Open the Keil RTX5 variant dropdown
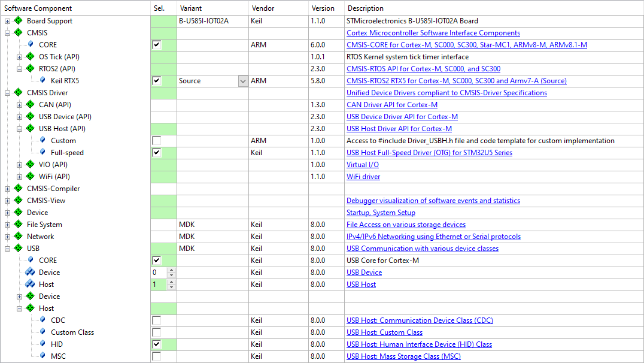The height and width of the screenshot is (363, 644). [x=242, y=81]
